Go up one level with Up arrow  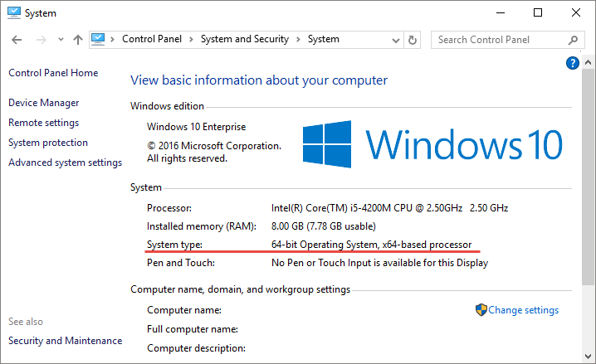click(78, 40)
